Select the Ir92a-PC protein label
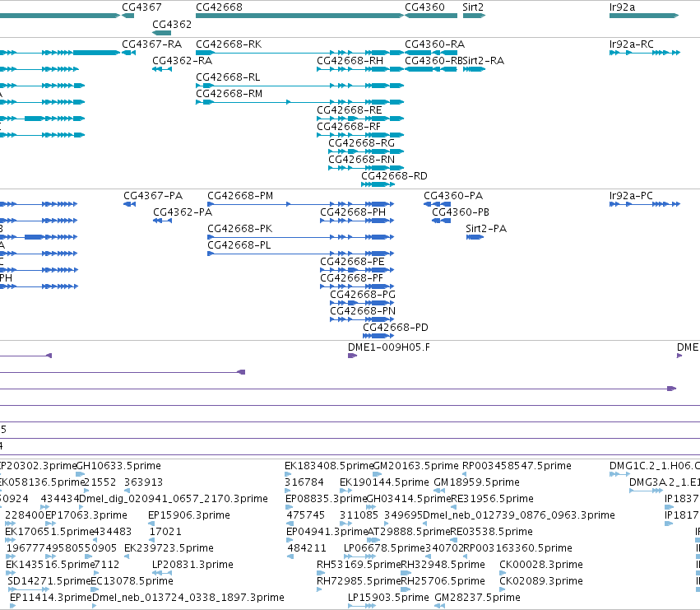This screenshot has width=700, height=610. point(631,196)
